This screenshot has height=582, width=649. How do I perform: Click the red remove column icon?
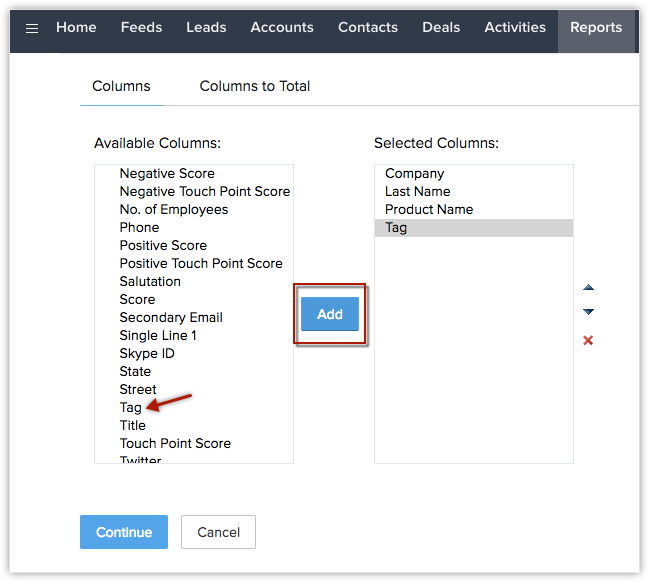coord(588,341)
